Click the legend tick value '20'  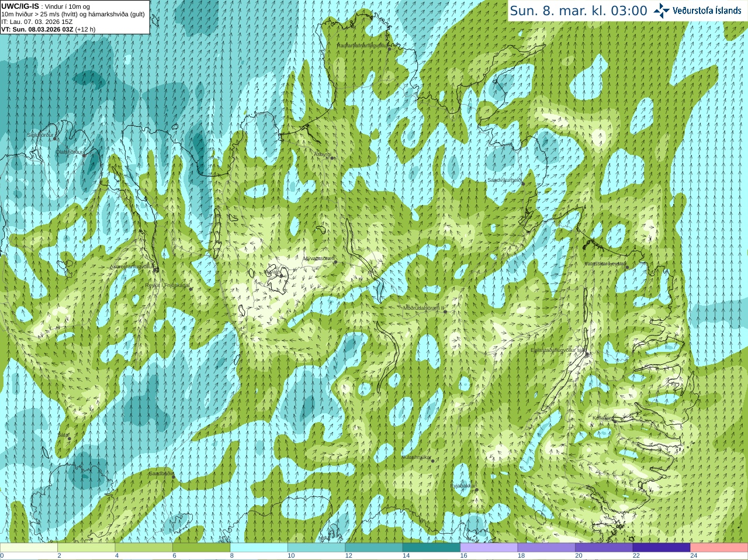coord(579,556)
